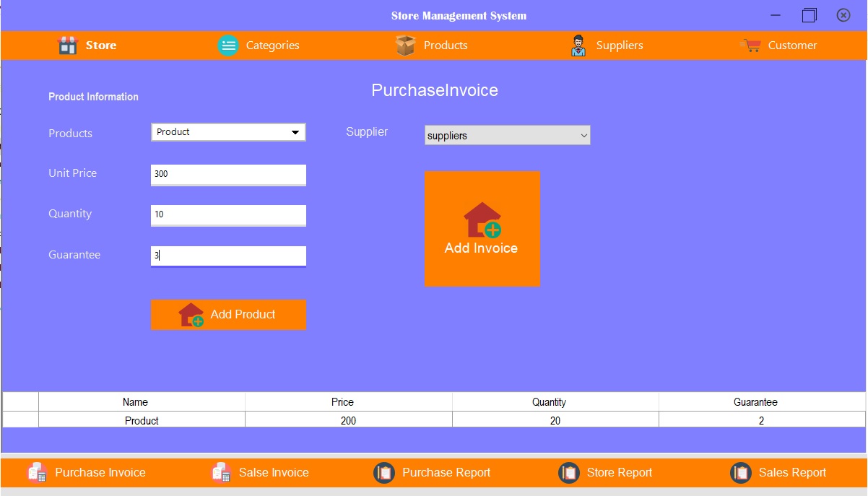
Task: Click the house icon beside Add Product
Action: click(x=191, y=315)
